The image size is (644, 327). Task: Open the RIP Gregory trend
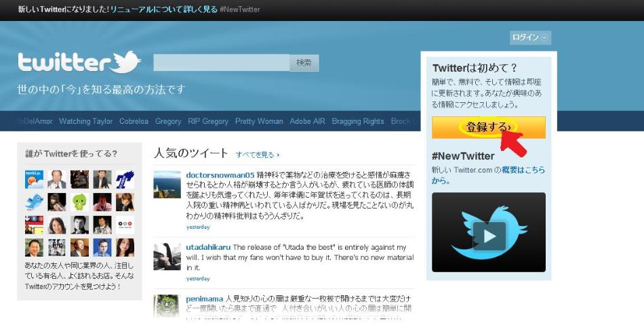(x=208, y=121)
